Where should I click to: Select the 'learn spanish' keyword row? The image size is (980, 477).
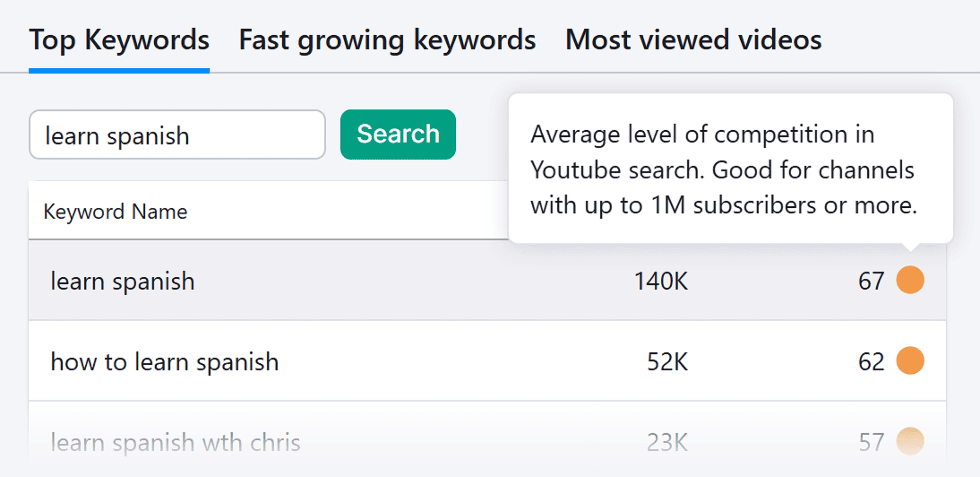coord(122,281)
